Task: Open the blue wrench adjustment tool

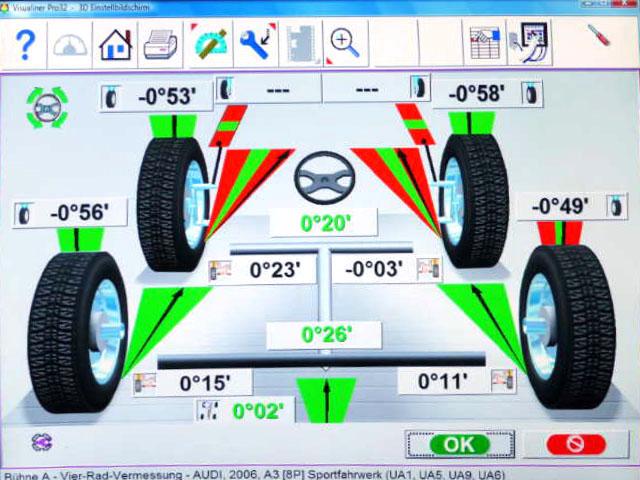Action: 256,44
